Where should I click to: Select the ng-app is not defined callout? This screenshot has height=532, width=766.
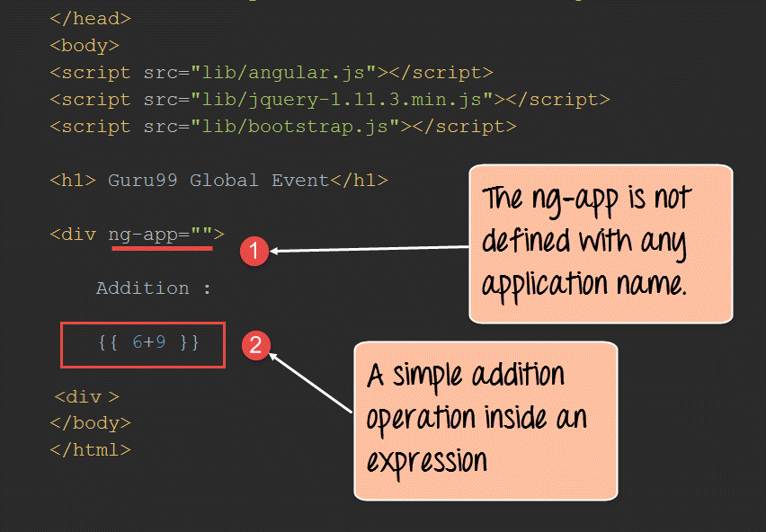click(601, 243)
